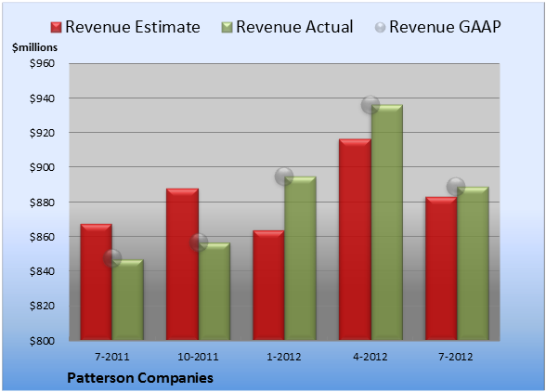
Task: Click the GAAP sphere marker for 7-2012
Action: [x=456, y=187]
